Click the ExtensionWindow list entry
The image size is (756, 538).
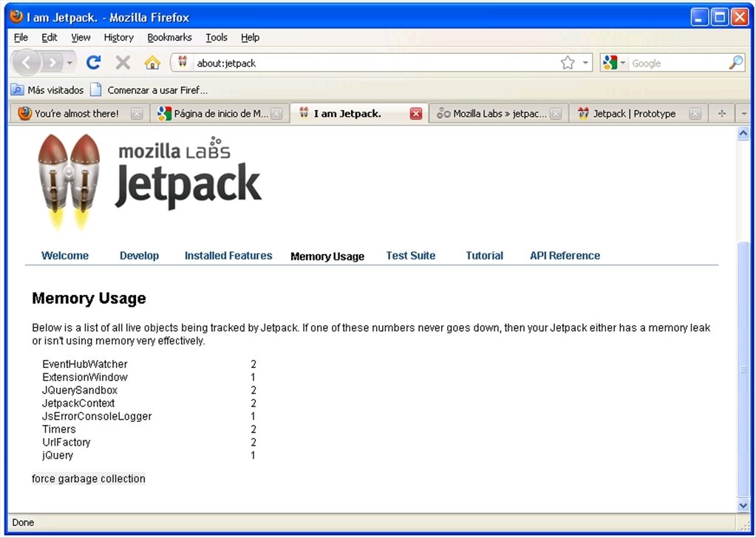[85, 377]
